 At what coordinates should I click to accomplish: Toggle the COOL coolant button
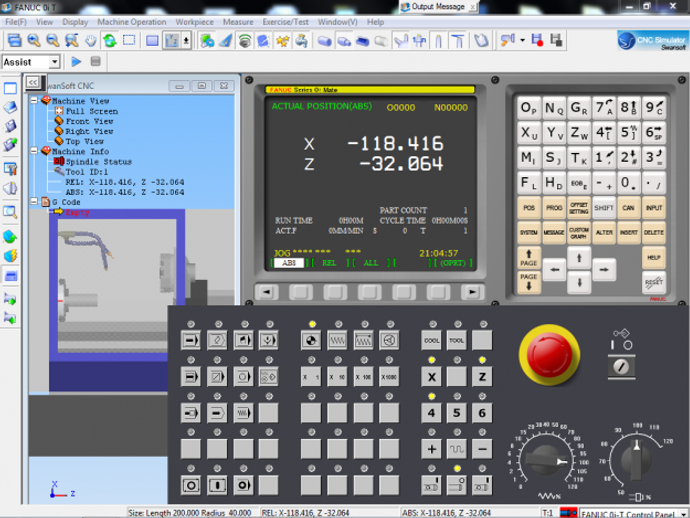click(x=431, y=340)
